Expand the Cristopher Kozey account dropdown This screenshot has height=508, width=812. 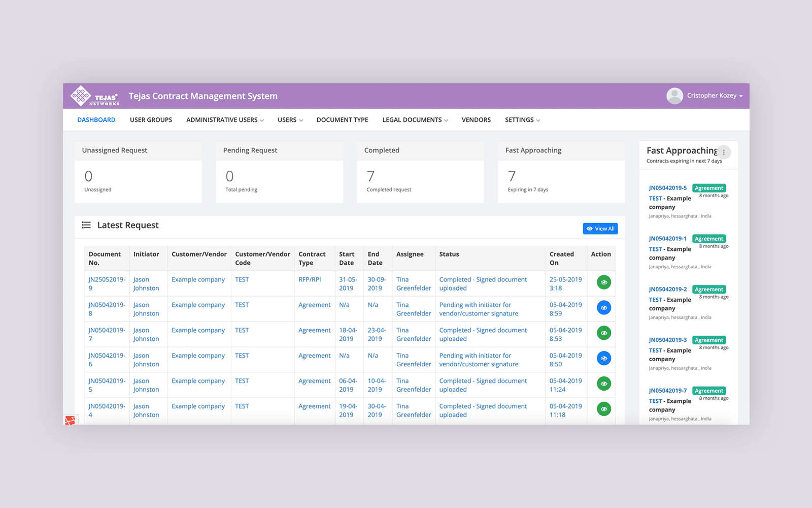[713, 96]
